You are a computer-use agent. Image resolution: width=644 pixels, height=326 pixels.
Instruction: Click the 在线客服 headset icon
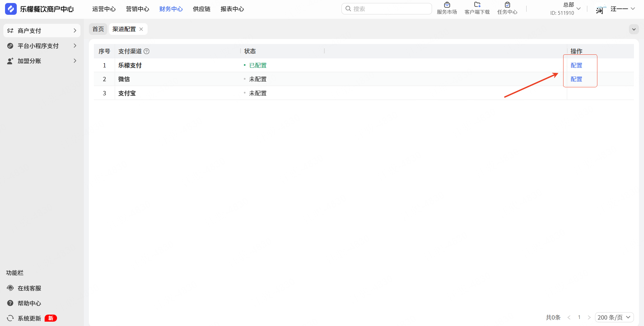(10, 288)
